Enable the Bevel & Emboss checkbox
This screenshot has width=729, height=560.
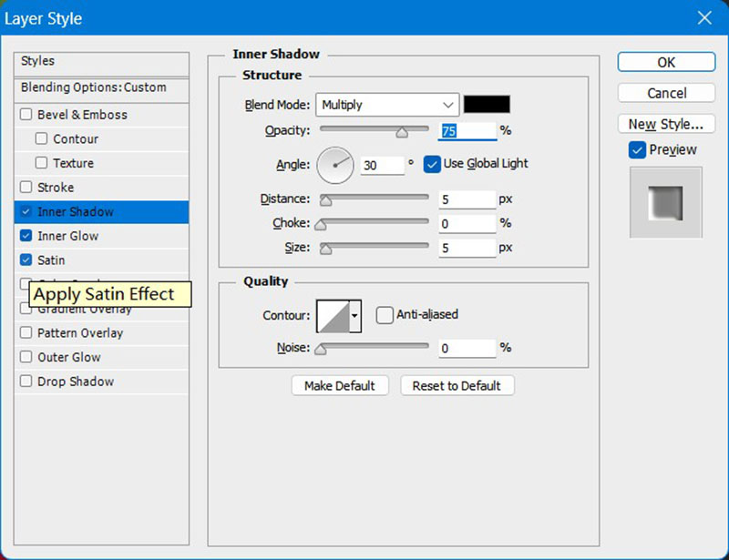tap(26, 115)
